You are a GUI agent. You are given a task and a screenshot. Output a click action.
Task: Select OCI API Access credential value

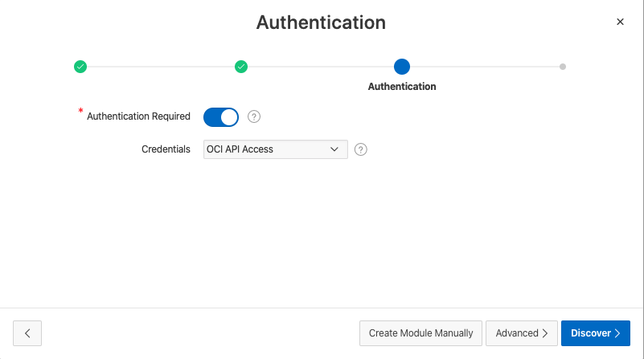[x=241, y=149]
